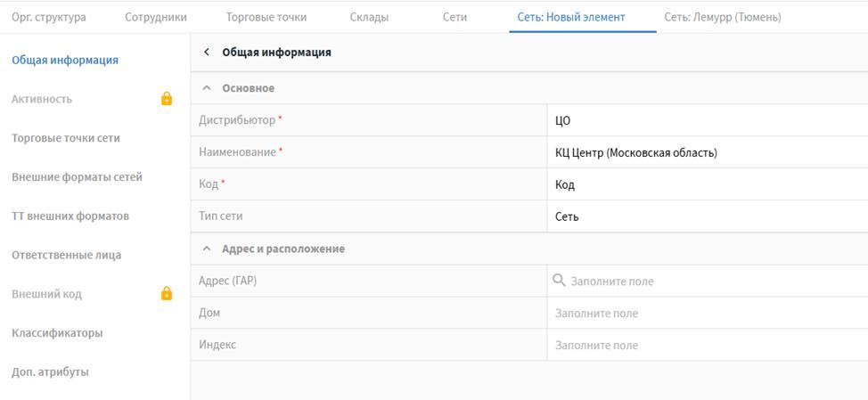Screen dimensions: 868x400
Task: Go to Внешние форматы сетей section
Action: [x=77, y=177]
